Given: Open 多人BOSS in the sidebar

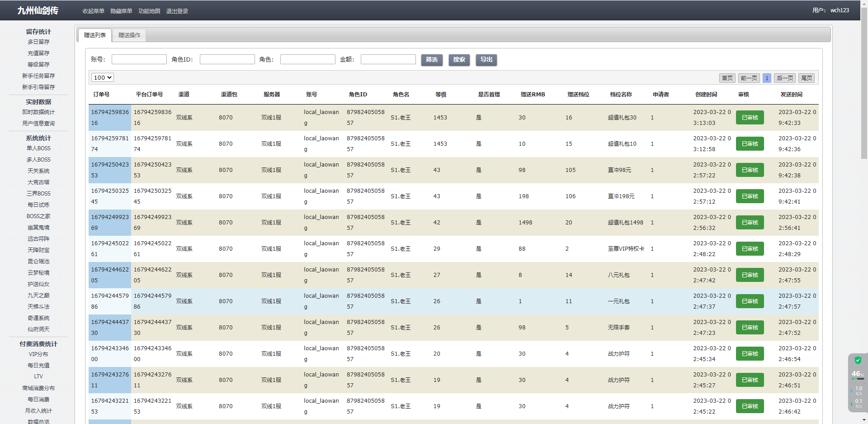Looking at the screenshot, I should tap(38, 160).
